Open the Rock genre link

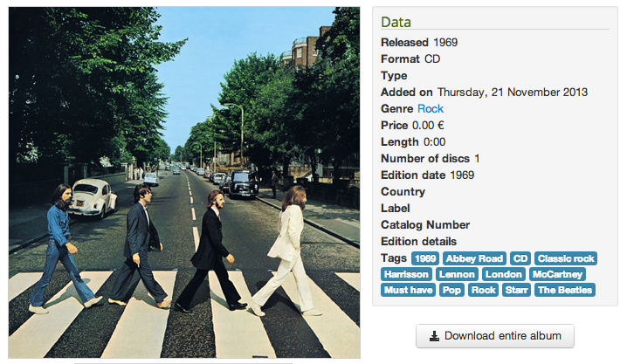(431, 109)
